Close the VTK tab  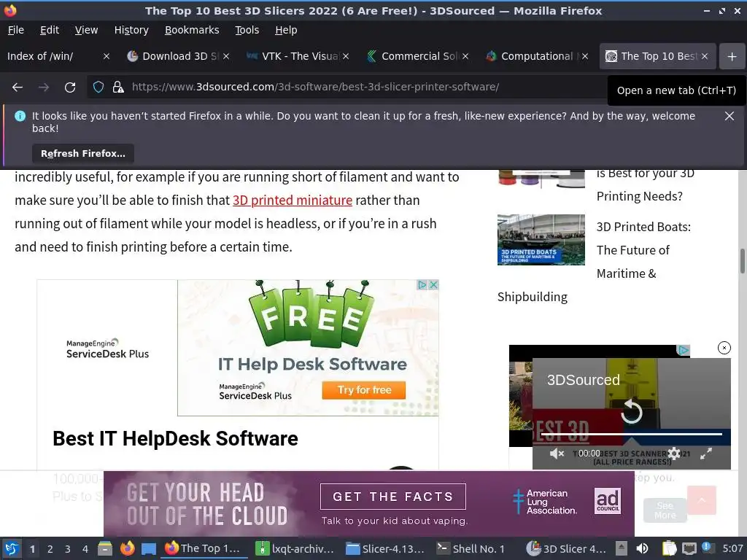coord(346,56)
